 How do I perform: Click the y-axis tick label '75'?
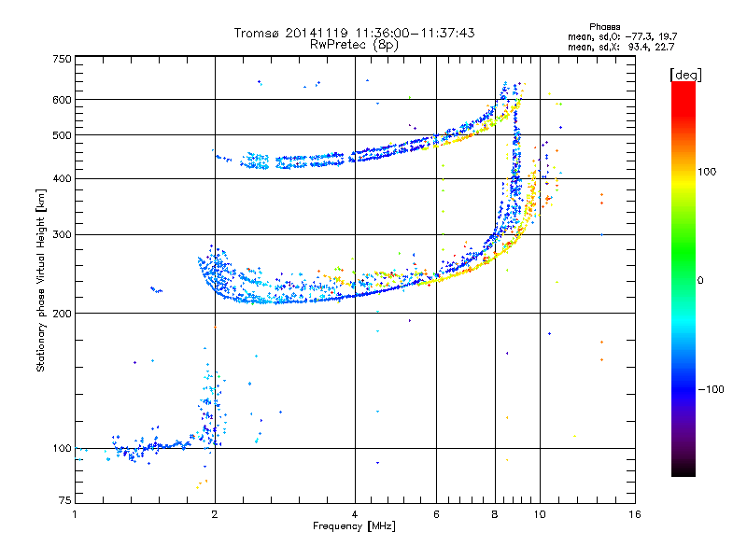pyautogui.click(x=65, y=500)
